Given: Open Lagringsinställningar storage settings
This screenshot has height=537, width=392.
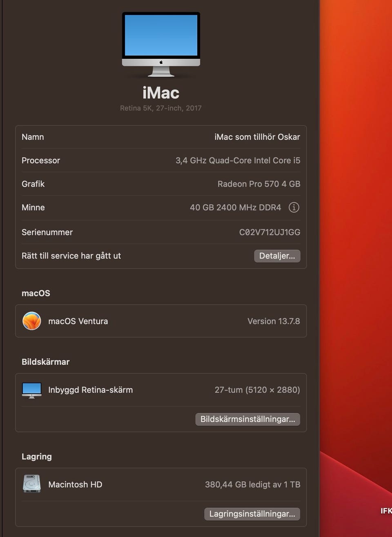Looking at the screenshot, I should click(x=252, y=514).
